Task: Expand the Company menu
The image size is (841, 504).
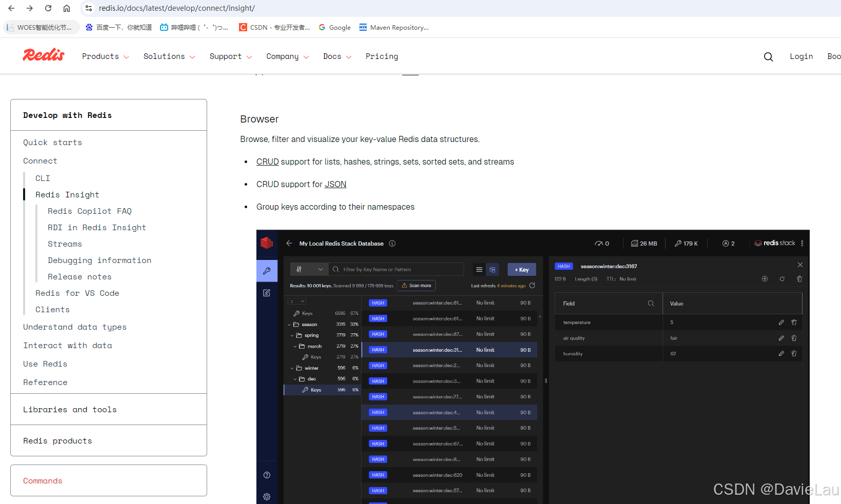Action: coord(288,56)
